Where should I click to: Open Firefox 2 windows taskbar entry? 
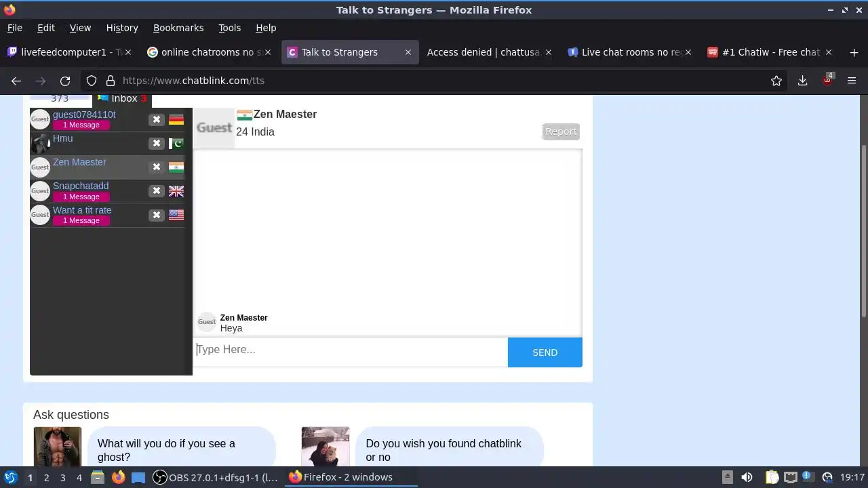(351, 477)
